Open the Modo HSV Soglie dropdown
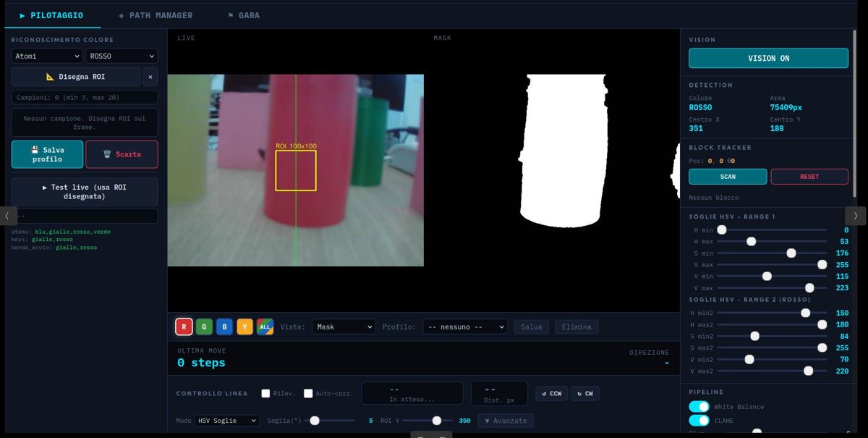Image resolution: width=868 pixels, height=438 pixels. pos(227,421)
